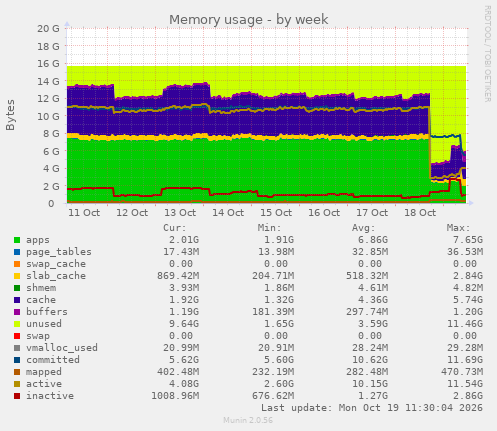The image size is (497, 431).
Task: Click the 'unused' legend label
Action: point(44,324)
